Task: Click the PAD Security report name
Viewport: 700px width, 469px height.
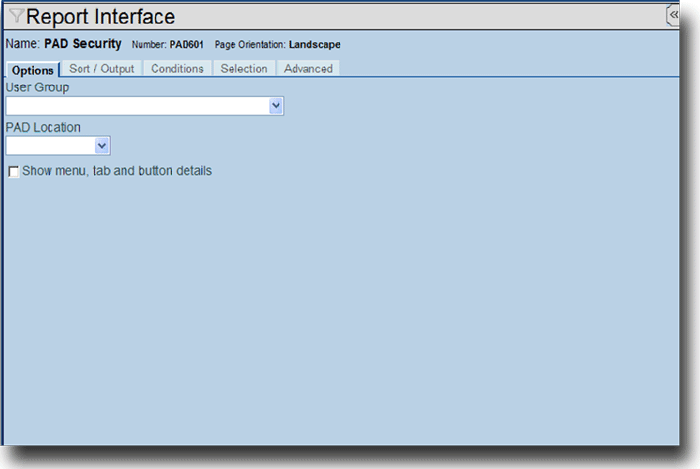Action: (83, 45)
